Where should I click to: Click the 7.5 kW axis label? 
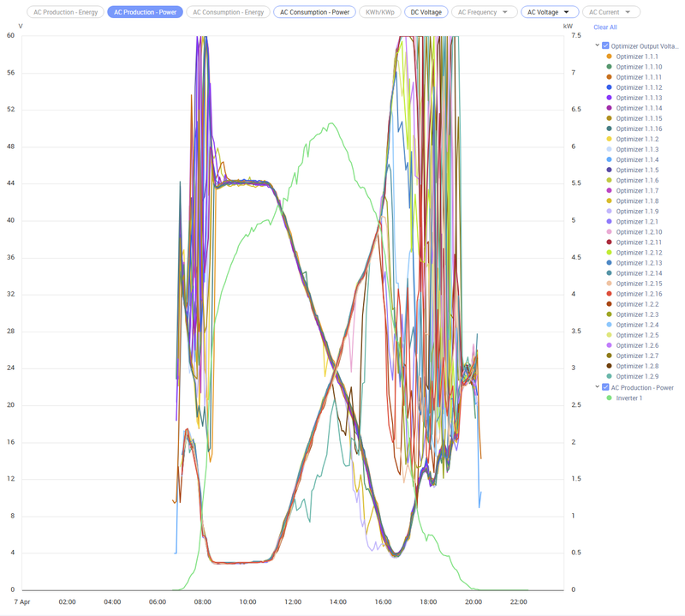[576, 35]
